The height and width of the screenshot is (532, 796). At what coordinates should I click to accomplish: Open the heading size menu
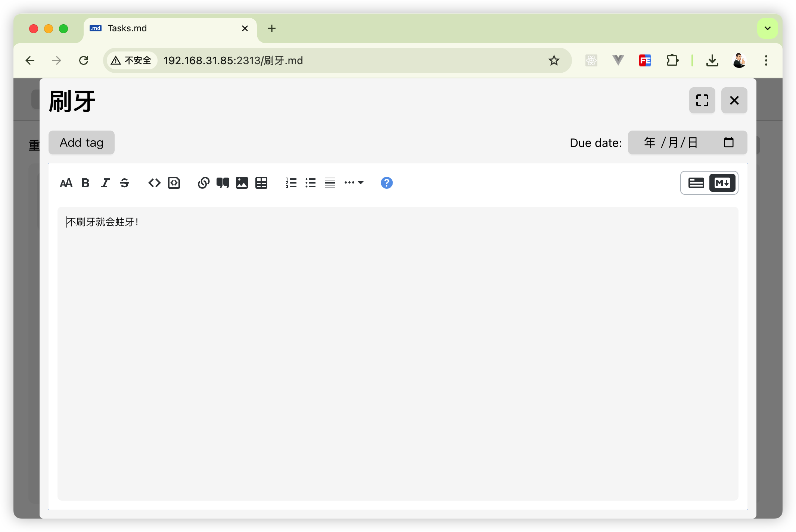(x=66, y=183)
